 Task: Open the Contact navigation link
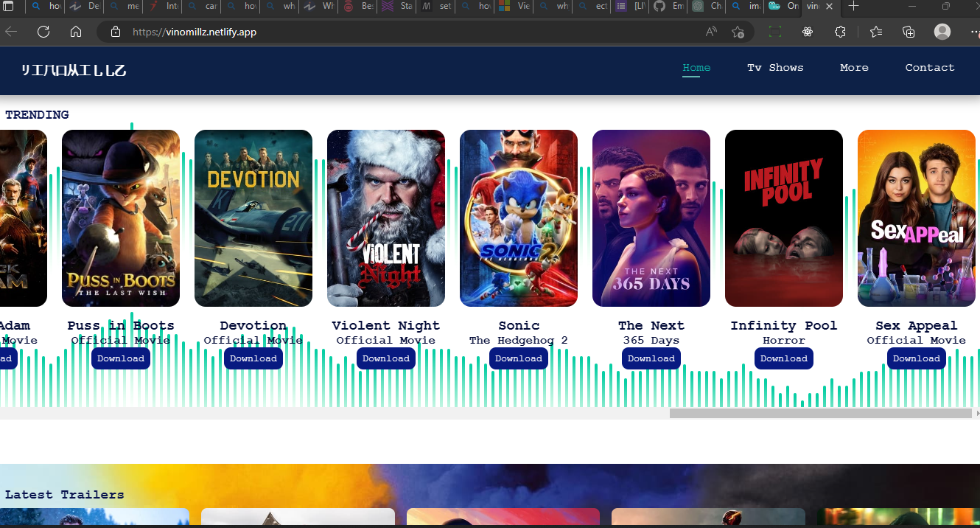point(930,67)
